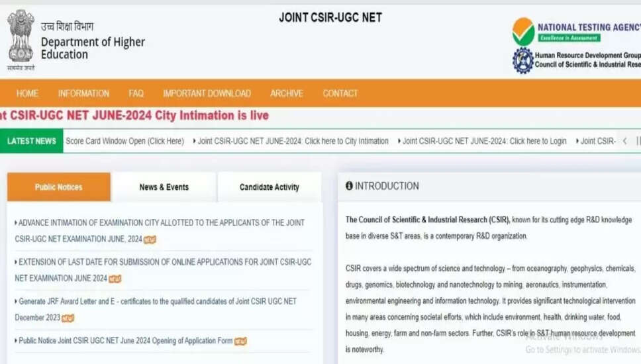Select the Public Notices tab
Viewport: 641px width, 364px height.
(x=58, y=187)
